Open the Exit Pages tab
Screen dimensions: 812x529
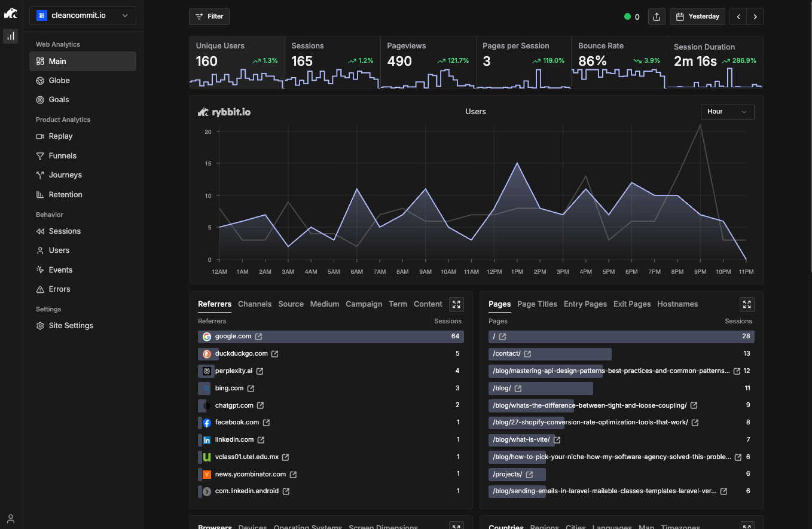tap(632, 304)
